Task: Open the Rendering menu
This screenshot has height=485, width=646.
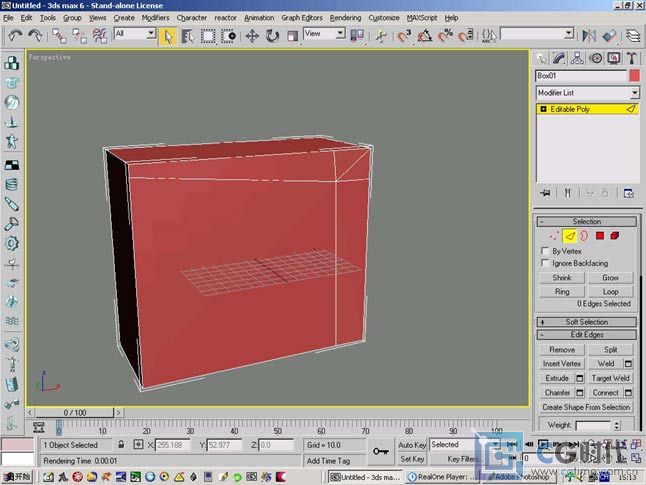Action: (345, 18)
